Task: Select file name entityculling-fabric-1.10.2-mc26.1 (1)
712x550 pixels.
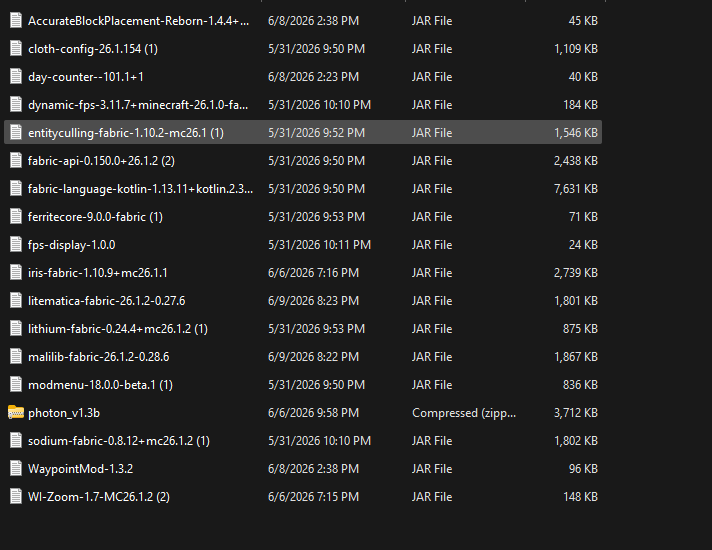Action: [126, 133]
